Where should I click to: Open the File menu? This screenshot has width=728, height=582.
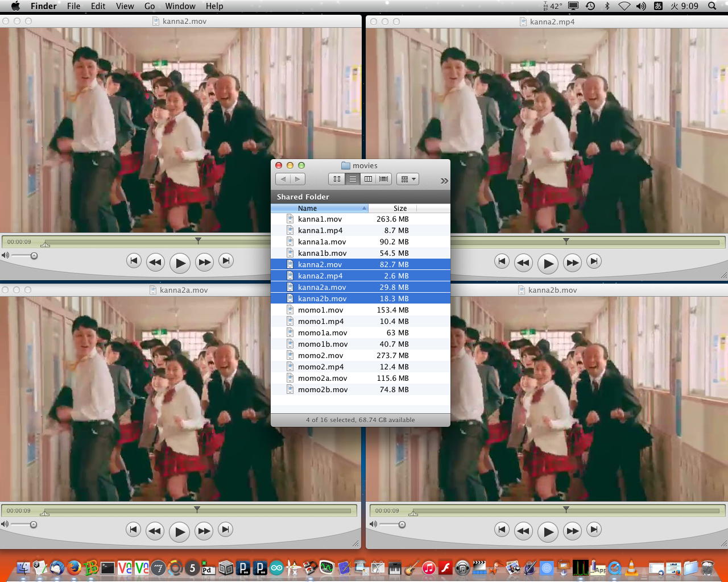pyautogui.click(x=73, y=6)
